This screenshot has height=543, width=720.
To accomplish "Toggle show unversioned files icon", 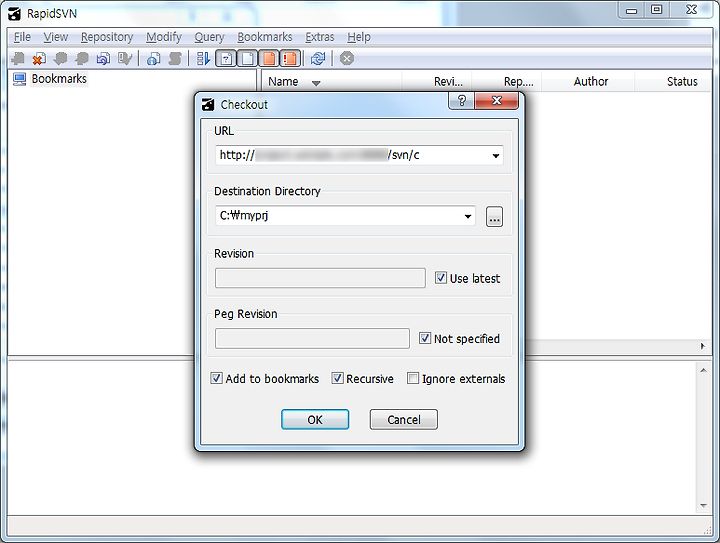I will coord(226,58).
